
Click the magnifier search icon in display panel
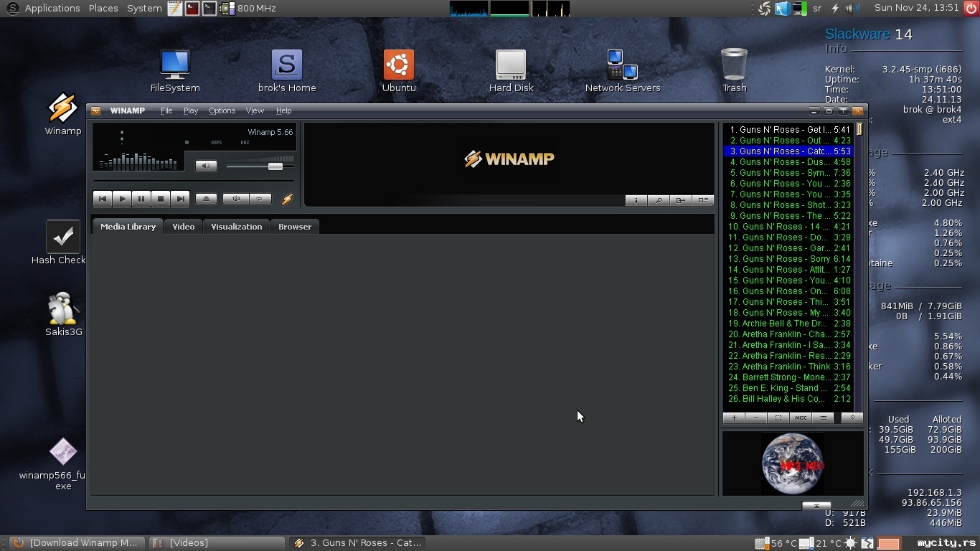(x=658, y=200)
